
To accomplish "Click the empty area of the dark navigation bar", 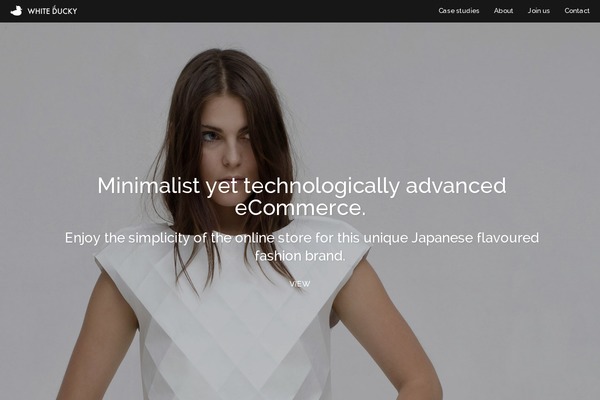I will click(256, 11).
